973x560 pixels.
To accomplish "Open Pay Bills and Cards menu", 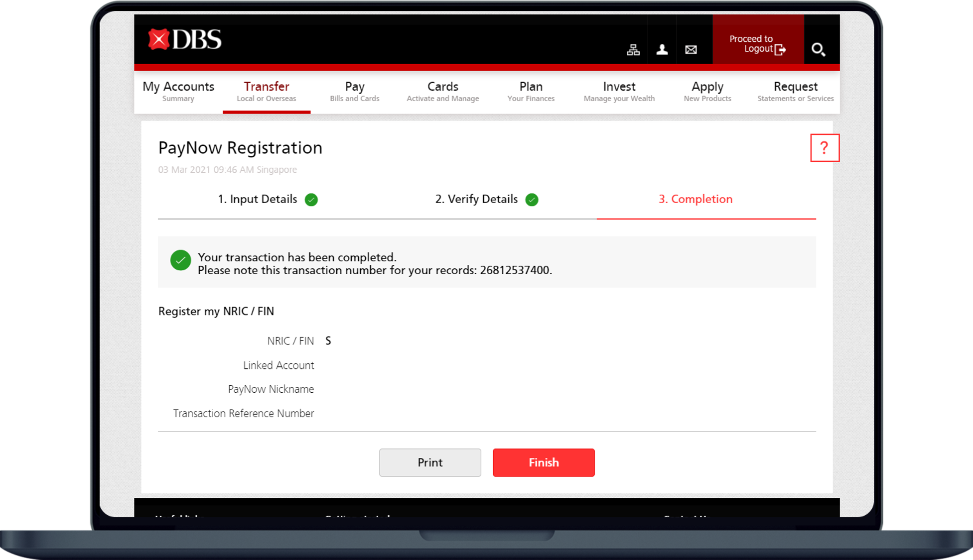I will [354, 92].
